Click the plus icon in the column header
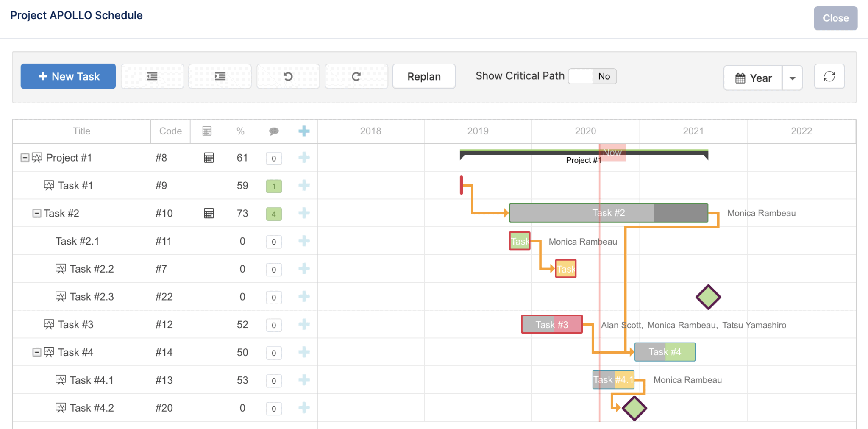This screenshot has width=868, height=429. 304,131
